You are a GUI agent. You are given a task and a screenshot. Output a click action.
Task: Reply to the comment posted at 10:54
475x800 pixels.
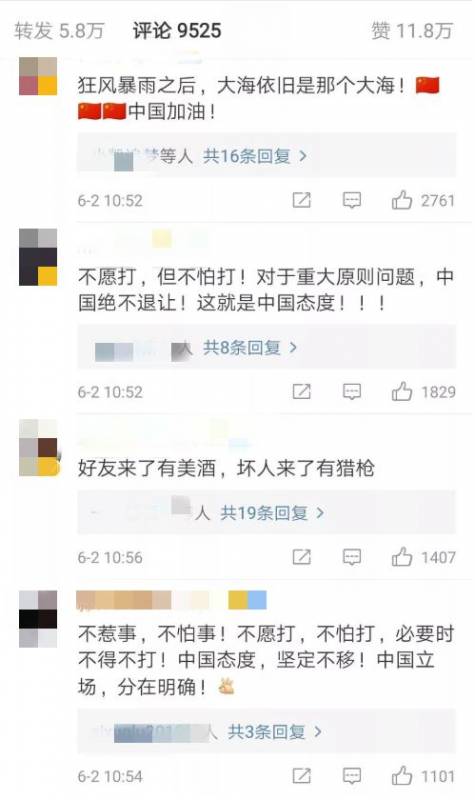[352, 777]
